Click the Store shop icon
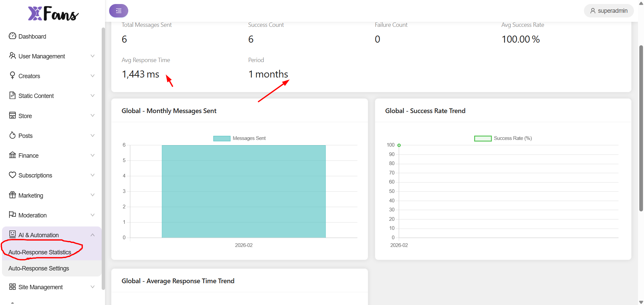This screenshot has width=644, height=305. 12,115
